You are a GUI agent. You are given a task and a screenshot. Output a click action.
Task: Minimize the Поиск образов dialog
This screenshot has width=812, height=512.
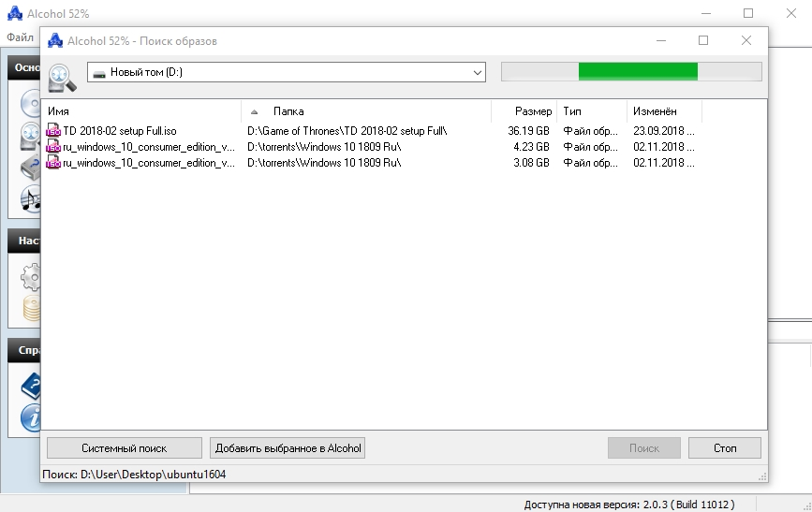[661, 40]
